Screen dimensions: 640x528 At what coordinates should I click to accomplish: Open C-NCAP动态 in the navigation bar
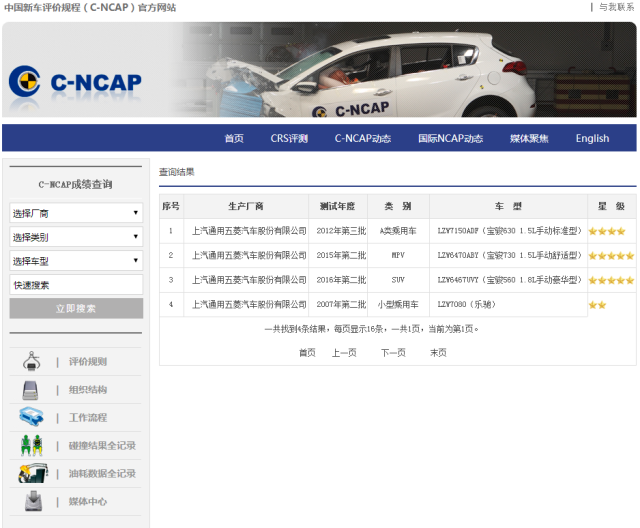pos(362,139)
